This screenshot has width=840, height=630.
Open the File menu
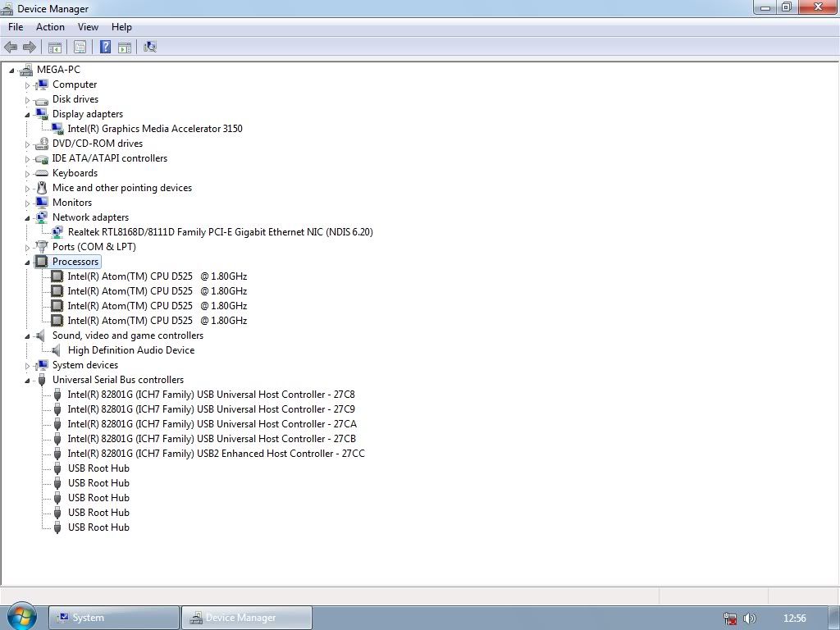pyautogui.click(x=16, y=27)
